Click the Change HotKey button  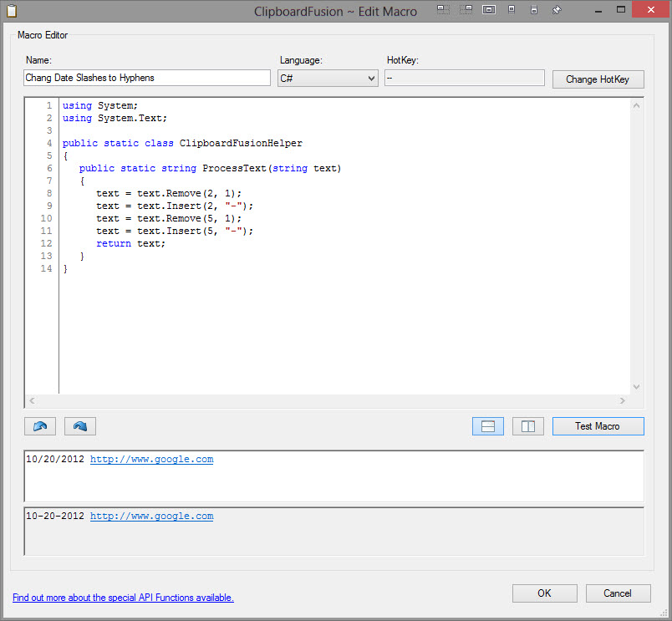pos(598,79)
